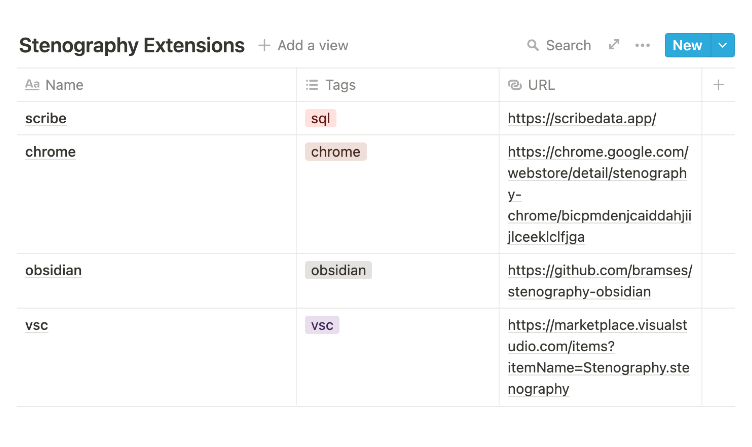This screenshot has height=447, width=752.
Task: Open the scribedata.app URL link
Action: click(582, 118)
